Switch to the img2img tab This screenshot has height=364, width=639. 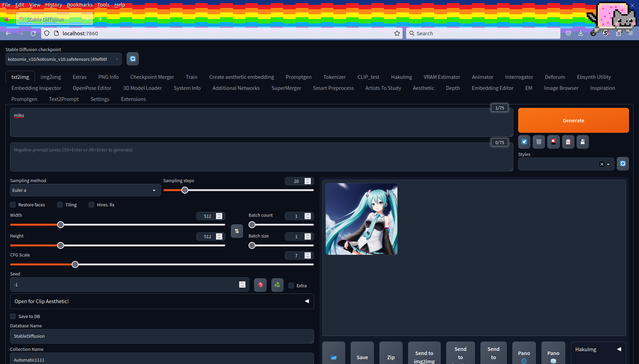[51, 77]
